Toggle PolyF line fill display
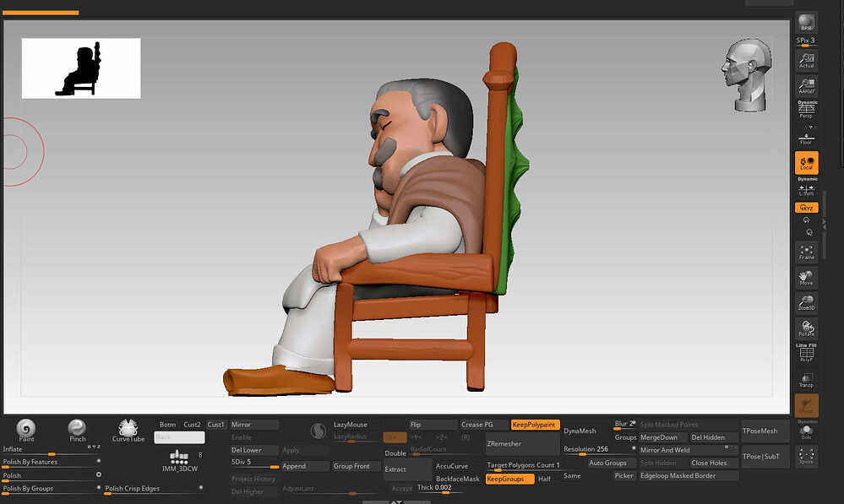 (x=806, y=353)
